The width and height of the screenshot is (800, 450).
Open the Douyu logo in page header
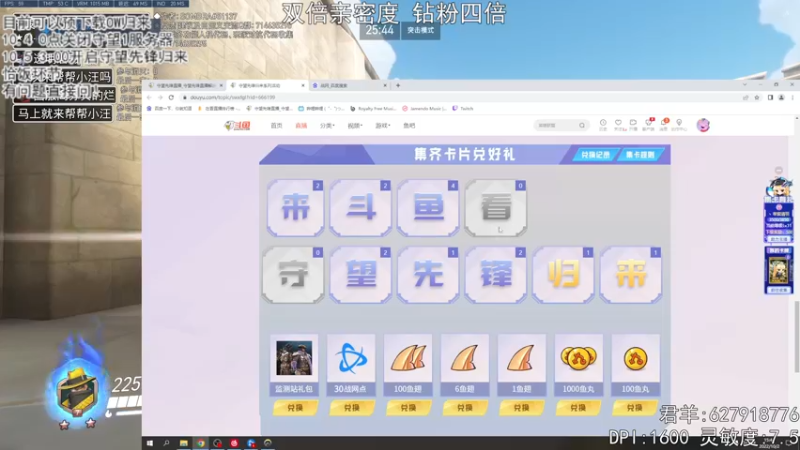tap(237, 126)
